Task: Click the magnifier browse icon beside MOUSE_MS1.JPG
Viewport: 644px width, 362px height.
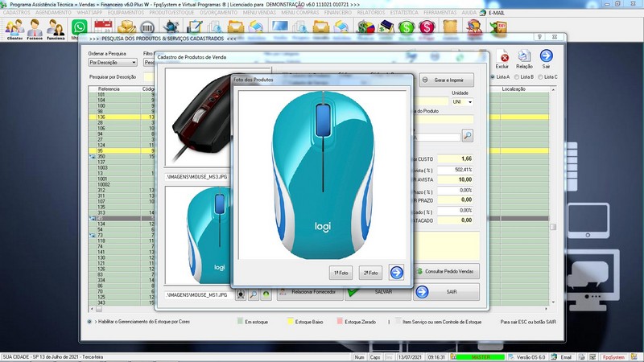Action: (254, 294)
